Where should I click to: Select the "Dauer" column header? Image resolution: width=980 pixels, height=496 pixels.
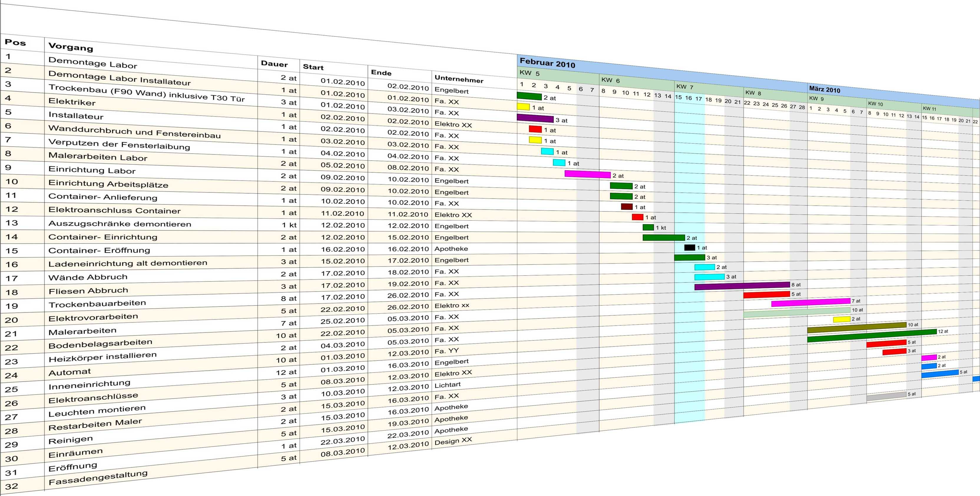click(275, 65)
